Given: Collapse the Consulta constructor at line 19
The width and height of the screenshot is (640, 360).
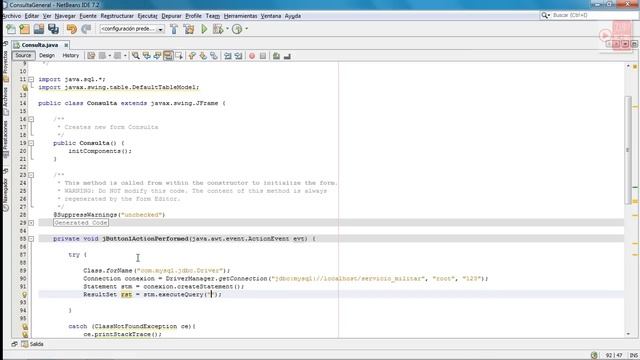Looking at the screenshot, I should point(31,143).
